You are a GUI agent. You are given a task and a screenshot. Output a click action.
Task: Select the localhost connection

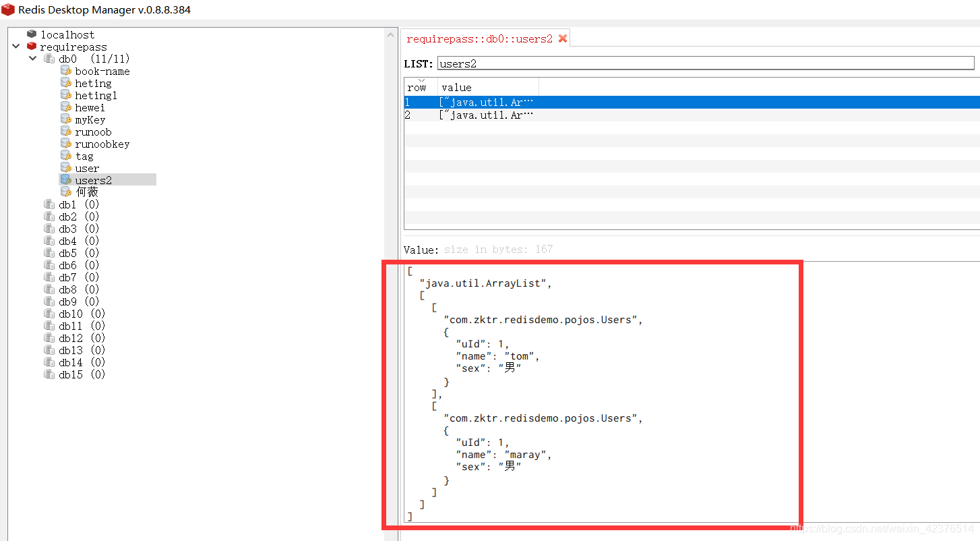pyautogui.click(x=67, y=34)
